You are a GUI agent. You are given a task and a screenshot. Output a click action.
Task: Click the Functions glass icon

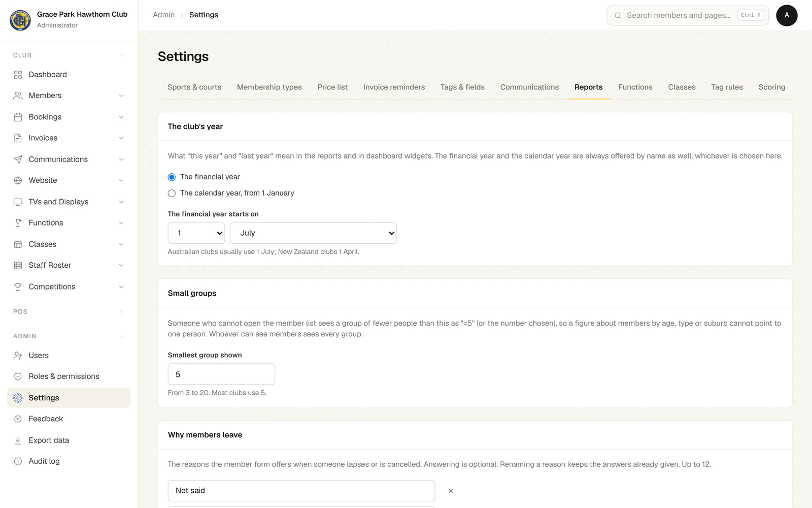pyautogui.click(x=18, y=223)
